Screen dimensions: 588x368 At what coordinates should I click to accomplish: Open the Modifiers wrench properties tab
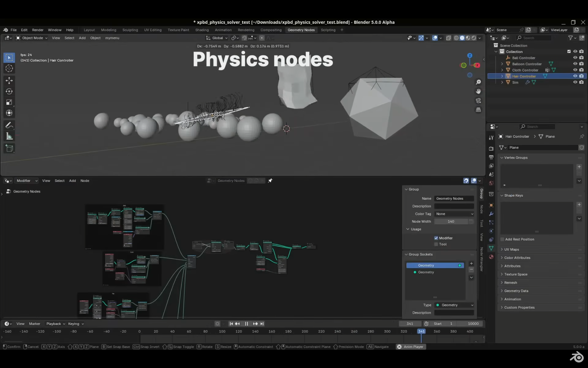click(491, 214)
